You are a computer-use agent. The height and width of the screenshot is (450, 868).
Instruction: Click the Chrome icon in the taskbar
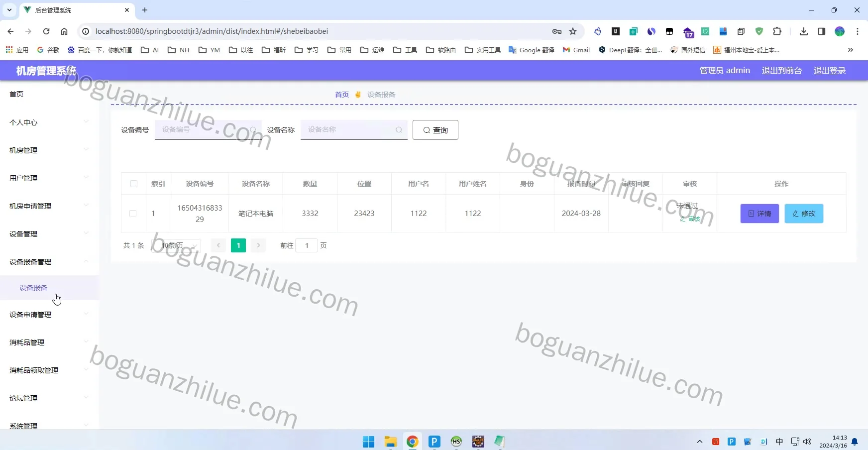click(412, 442)
